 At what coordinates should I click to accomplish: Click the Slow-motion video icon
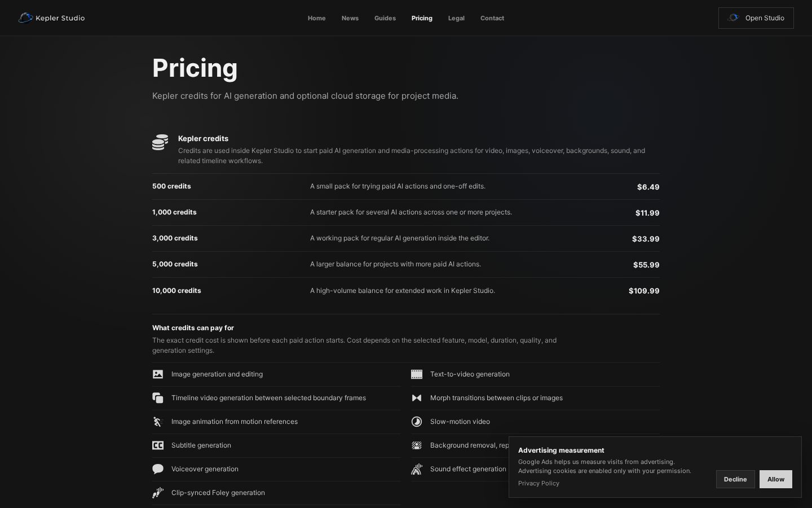(x=417, y=422)
